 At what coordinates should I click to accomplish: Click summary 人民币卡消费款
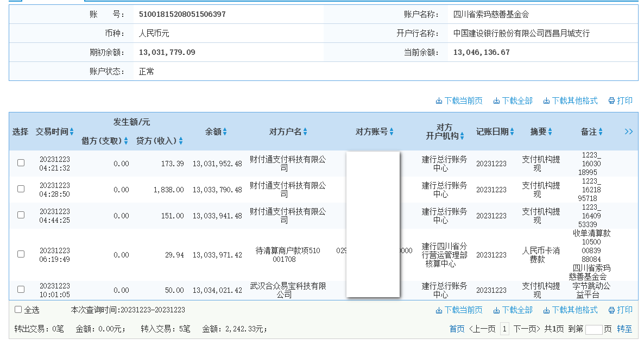coord(540,255)
